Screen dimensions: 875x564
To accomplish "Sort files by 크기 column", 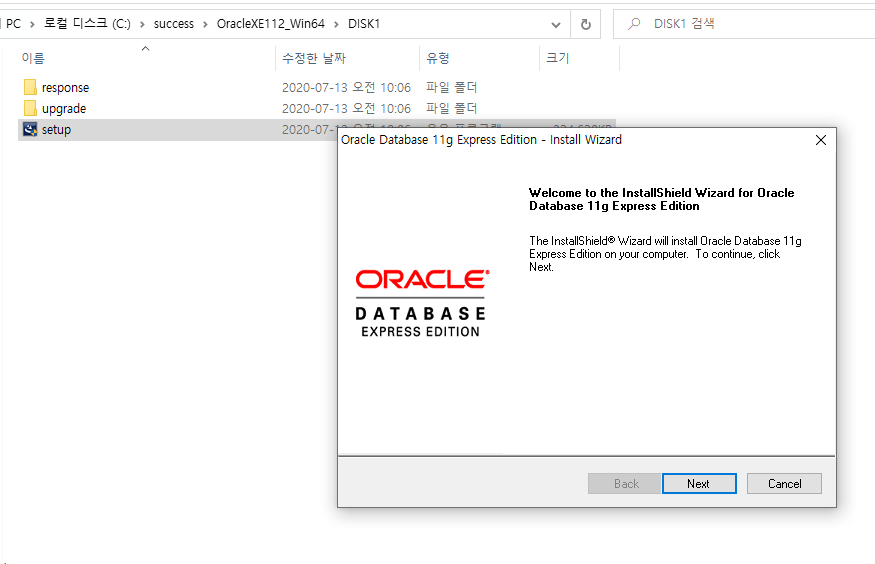I will click(557, 58).
